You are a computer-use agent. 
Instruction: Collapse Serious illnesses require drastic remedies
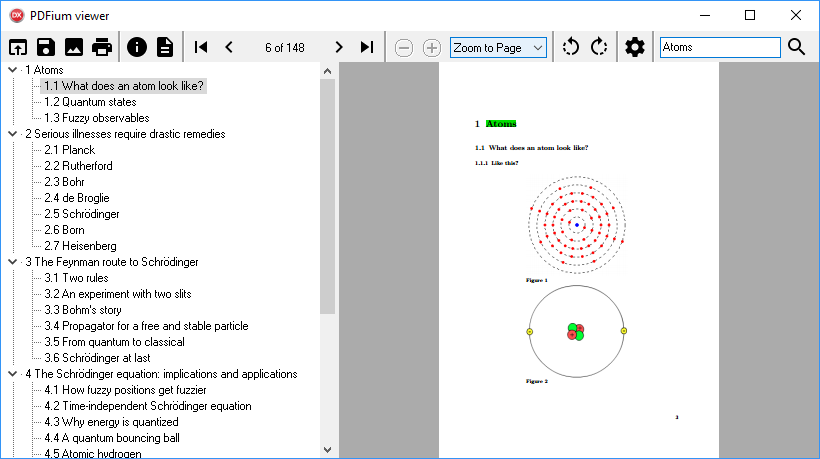click(13, 134)
